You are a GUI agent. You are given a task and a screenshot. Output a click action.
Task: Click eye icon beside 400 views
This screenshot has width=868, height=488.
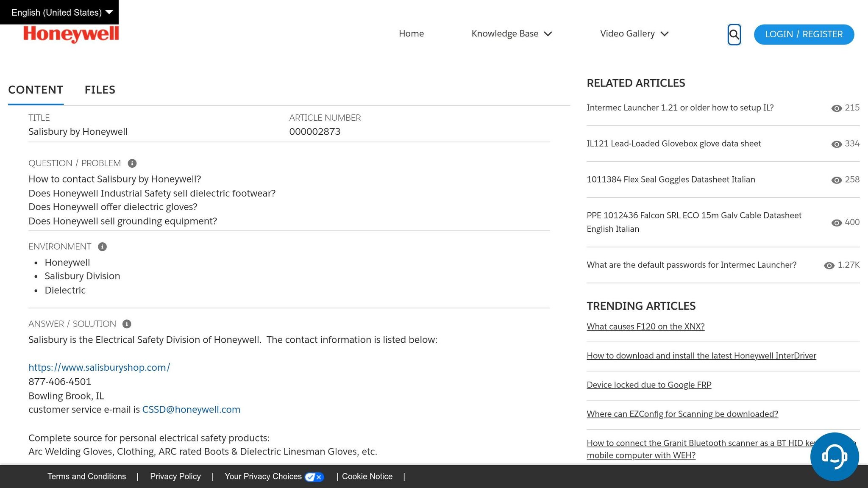[x=836, y=223]
